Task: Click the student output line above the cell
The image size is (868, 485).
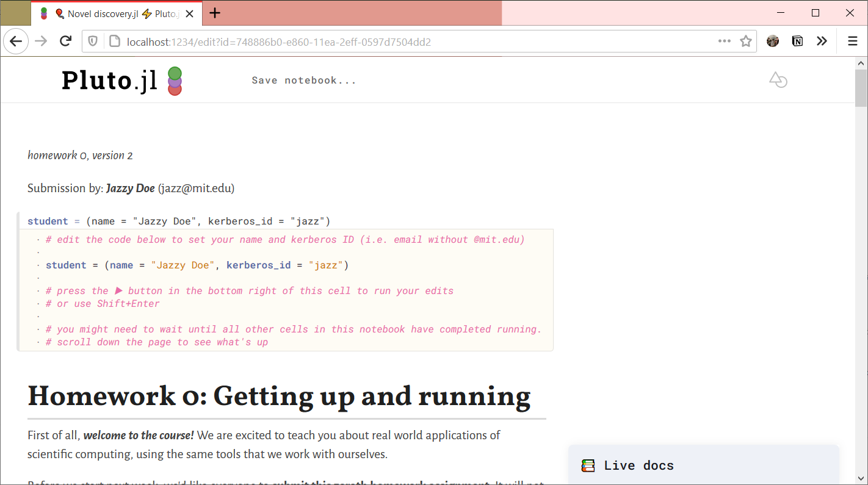Action: (x=179, y=221)
